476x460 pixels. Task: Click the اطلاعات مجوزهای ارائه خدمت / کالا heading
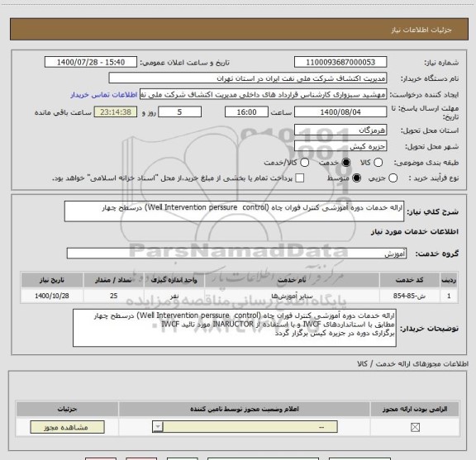point(413,363)
